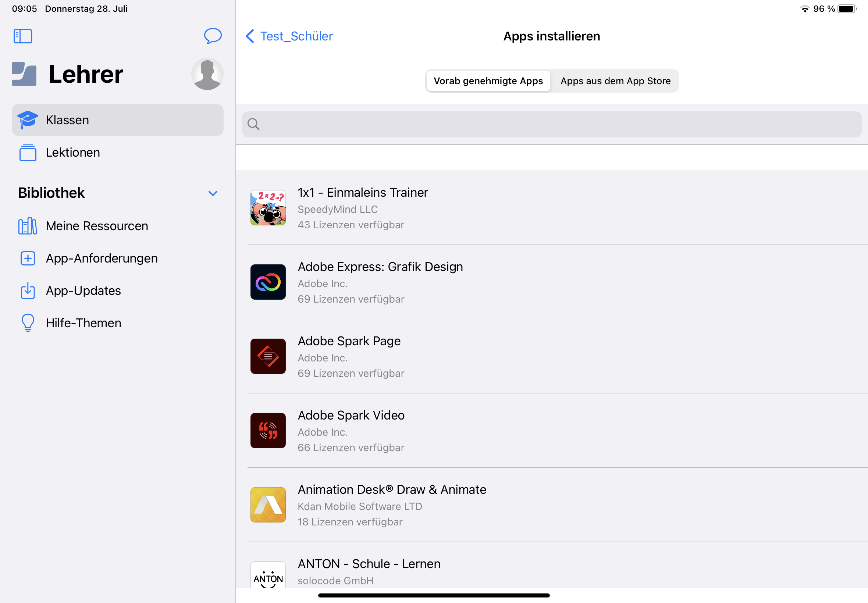Click the Bibliothek section heading
Viewport: 868px width, 603px height.
(x=51, y=193)
